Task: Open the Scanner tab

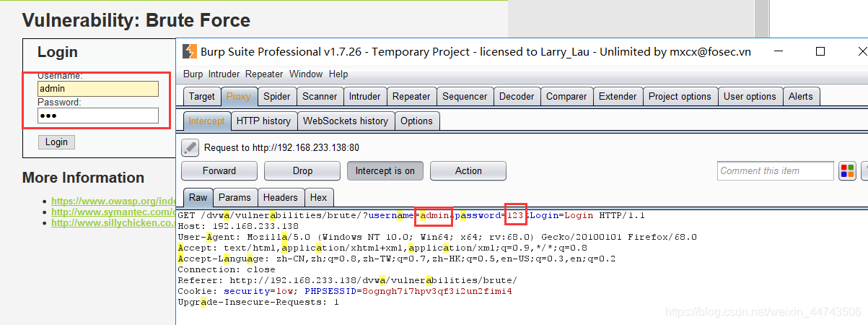Action: (x=320, y=96)
